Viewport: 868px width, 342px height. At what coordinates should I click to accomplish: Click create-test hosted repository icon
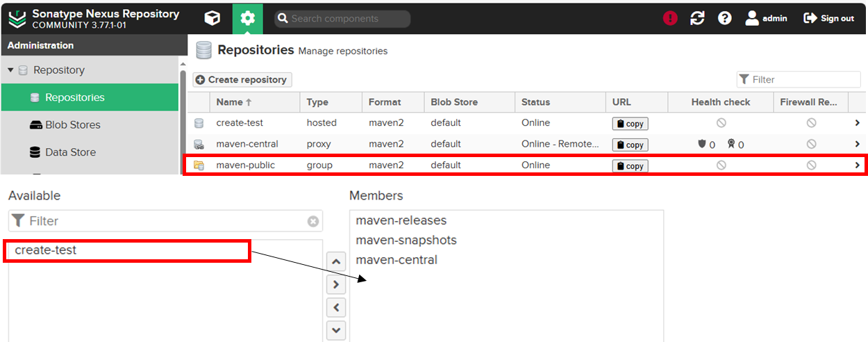(x=199, y=123)
